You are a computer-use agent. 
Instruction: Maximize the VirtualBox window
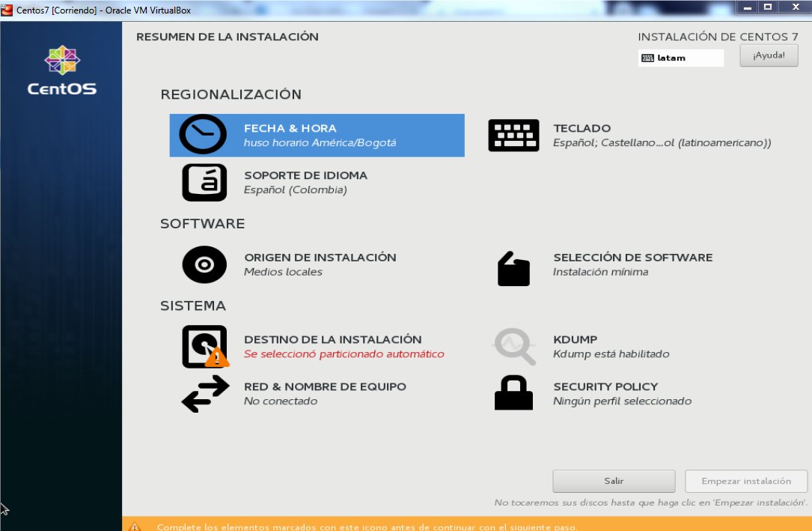tap(768, 7)
